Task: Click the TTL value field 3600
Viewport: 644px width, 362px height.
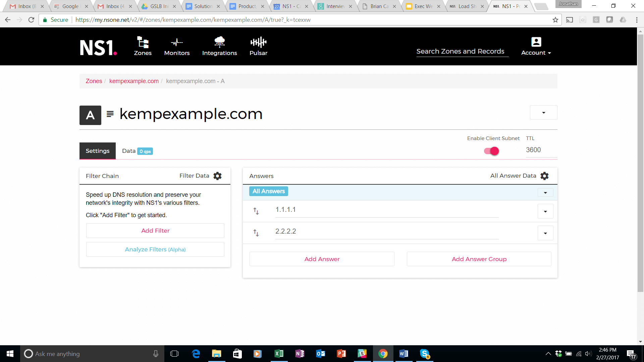Action: coord(540,150)
